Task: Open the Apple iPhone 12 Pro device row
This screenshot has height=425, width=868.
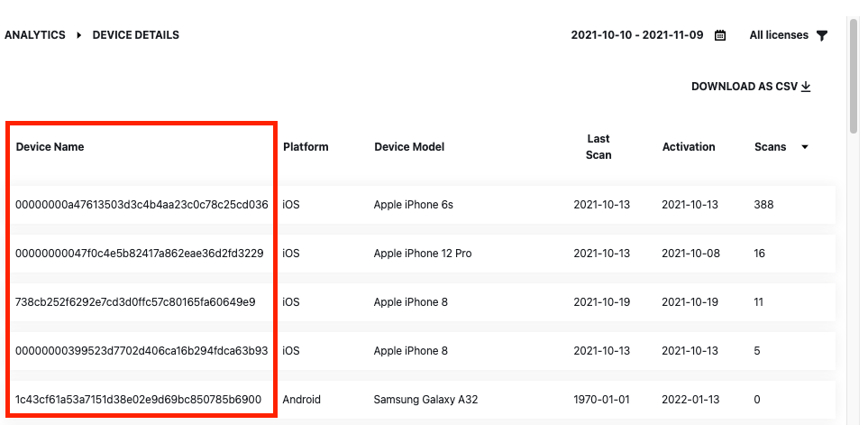Action: [421, 254]
